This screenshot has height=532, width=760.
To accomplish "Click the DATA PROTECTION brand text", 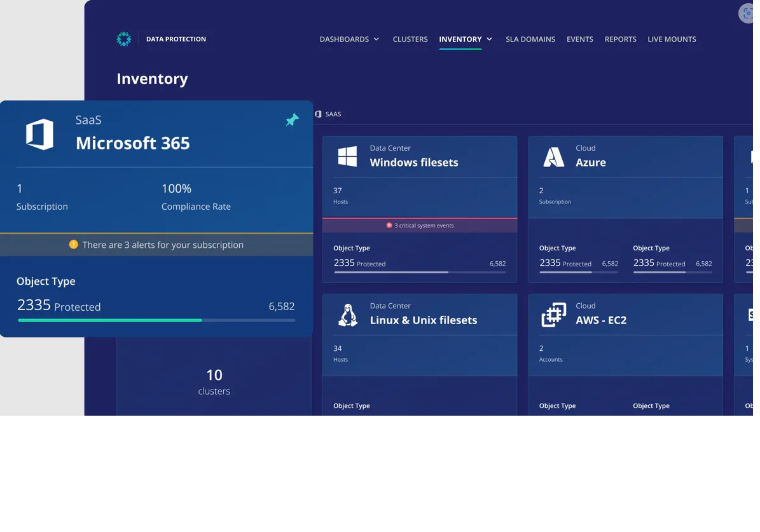I will (176, 39).
